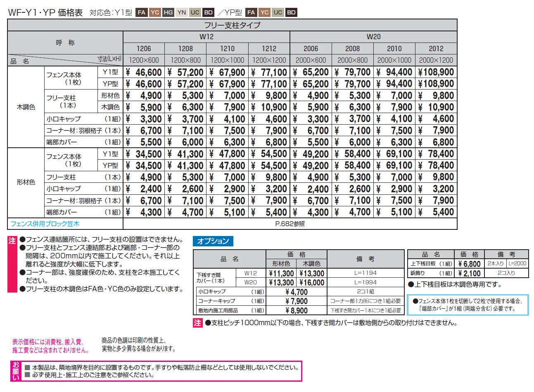Image resolution: width=534 pixels, height=392 pixels.
Task: Click the 敷地内施工用部品 price ¥8,900
Action: tap(297, 311)
